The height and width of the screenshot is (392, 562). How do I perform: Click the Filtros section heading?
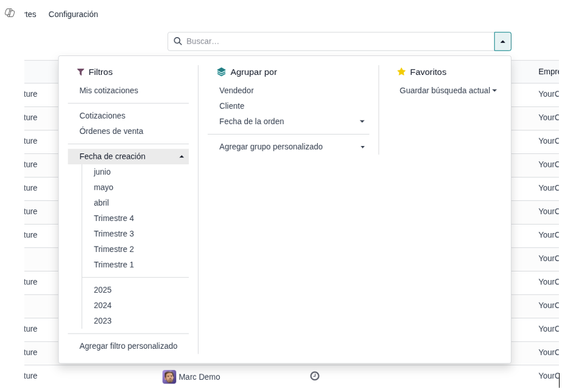pyautogui.click(x=100, y=72)
